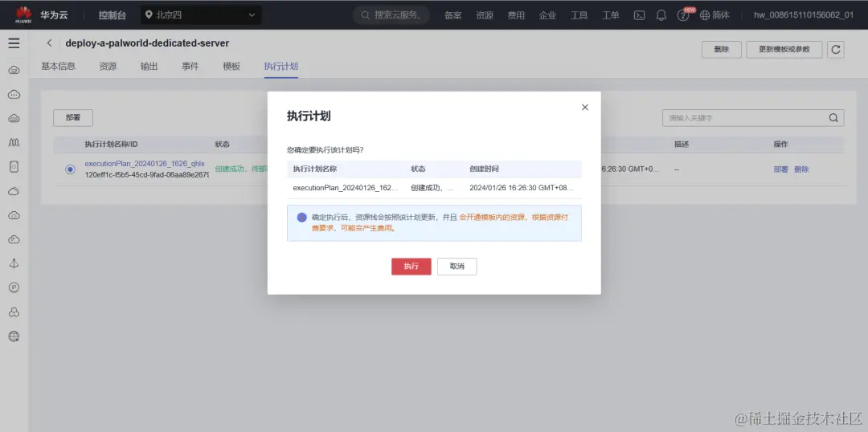Click the third cloud icon in the sidebar
This screenshot has height=432, width=868.
pos(14,118)
